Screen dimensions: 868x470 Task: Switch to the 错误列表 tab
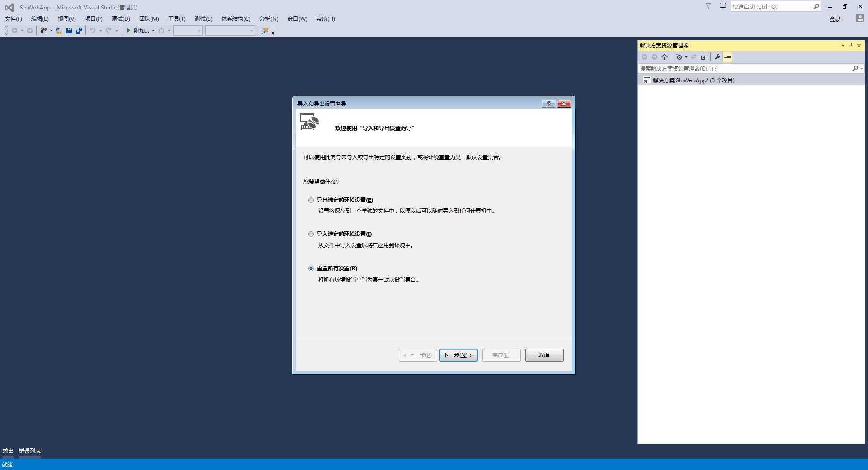pyautogui.click(x=30, y=451)
